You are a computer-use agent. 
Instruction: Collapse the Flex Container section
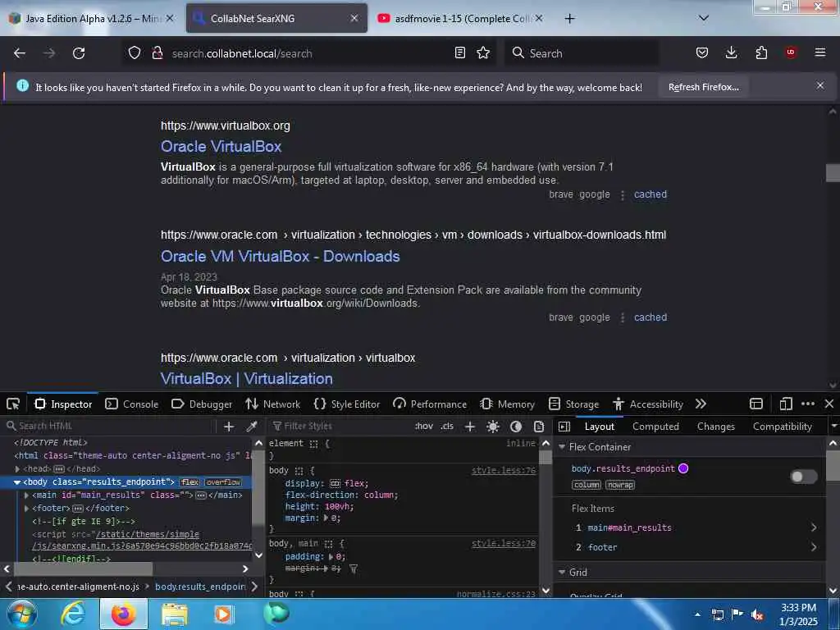pos(562,447)
